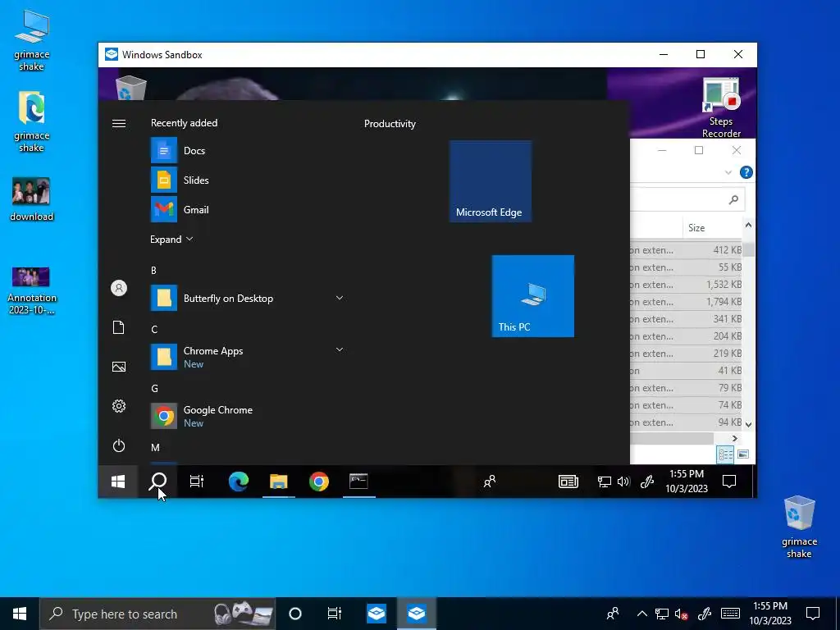Jump to letter B section header
The width and height of the screenshot is (840, 630).
click(153, 271)
